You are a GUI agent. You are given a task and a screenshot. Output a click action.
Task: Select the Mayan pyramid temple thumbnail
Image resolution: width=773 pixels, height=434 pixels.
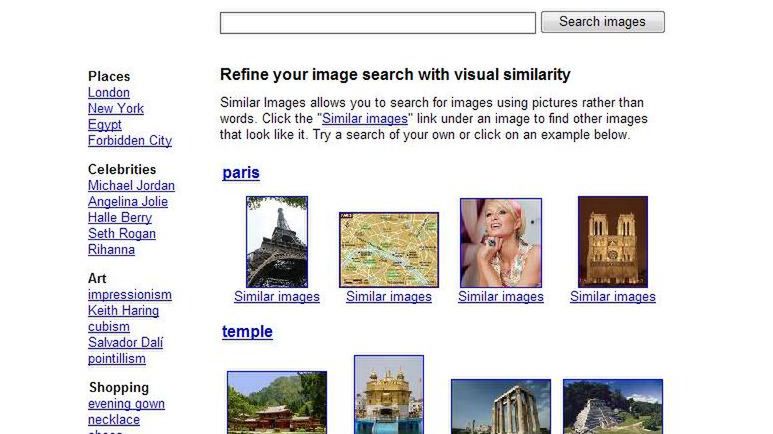612,407
